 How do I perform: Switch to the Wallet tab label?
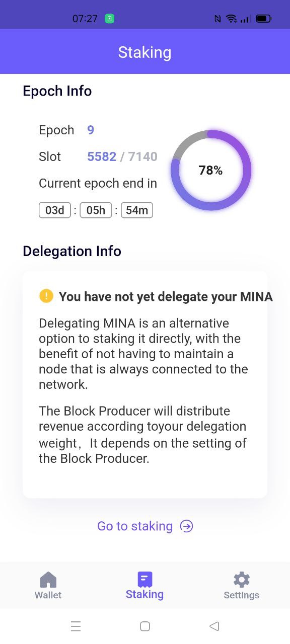point(48,595)
